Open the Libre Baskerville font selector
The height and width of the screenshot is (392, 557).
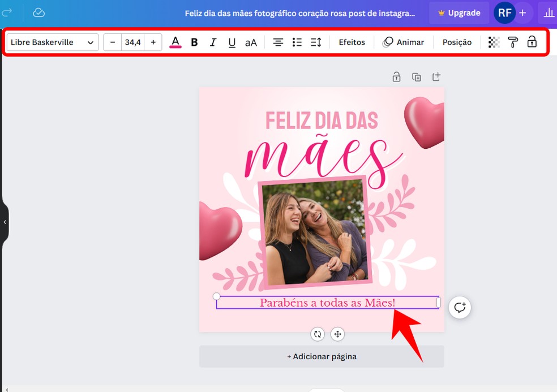coord(52,42)
